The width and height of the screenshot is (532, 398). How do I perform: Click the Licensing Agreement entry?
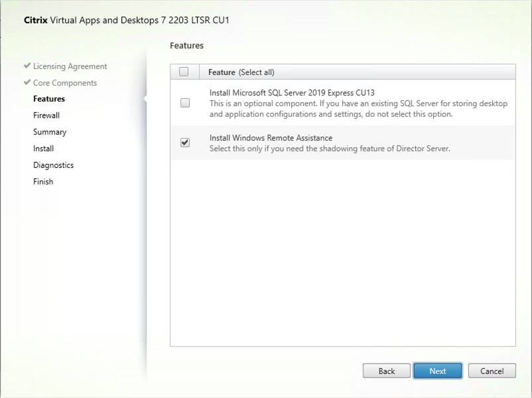pyautogui.click(x=69, y=66)
